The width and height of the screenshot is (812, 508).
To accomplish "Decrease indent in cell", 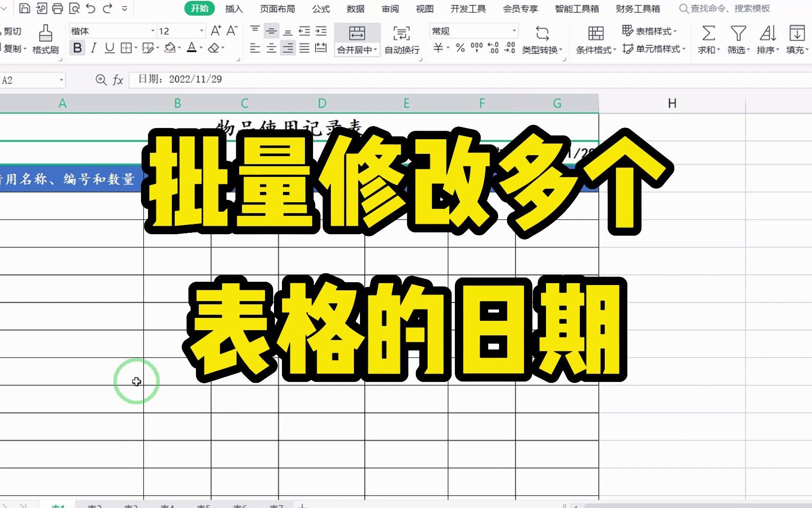I will (304, 31).
